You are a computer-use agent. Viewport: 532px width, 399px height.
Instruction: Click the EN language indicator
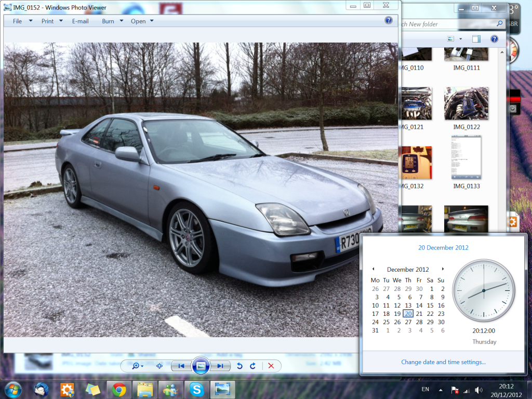425,390
